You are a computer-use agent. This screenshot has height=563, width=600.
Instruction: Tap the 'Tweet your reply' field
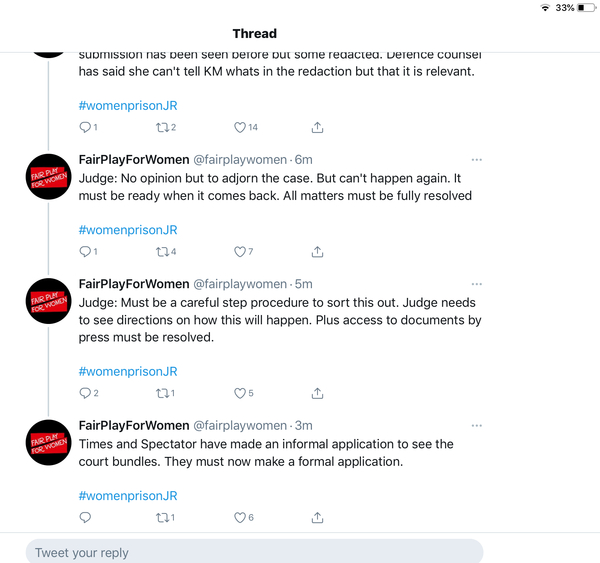tap(255, 552)
